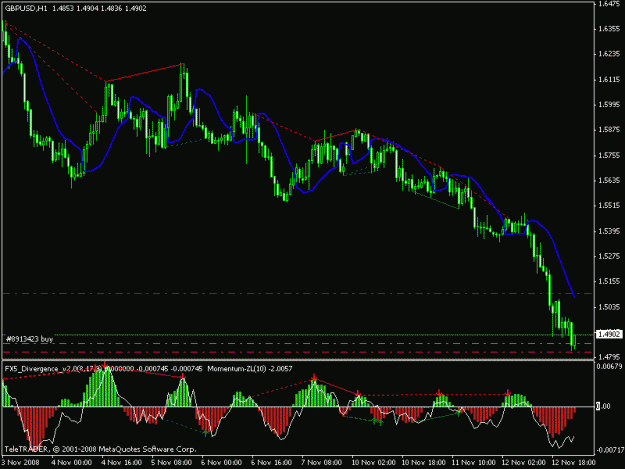The image size is (625, 469).
Task: Click the 1.5755 price axis label
Action: (609, 155)
